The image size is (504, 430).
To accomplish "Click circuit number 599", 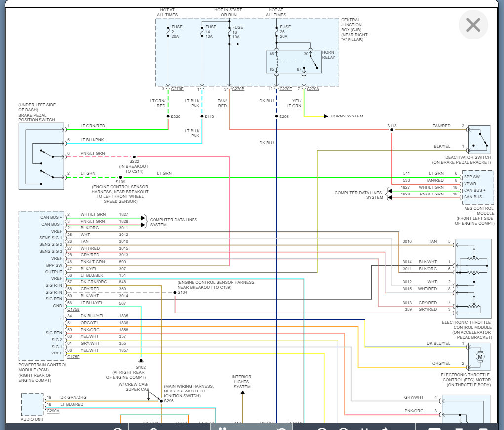I will (122, 262).
